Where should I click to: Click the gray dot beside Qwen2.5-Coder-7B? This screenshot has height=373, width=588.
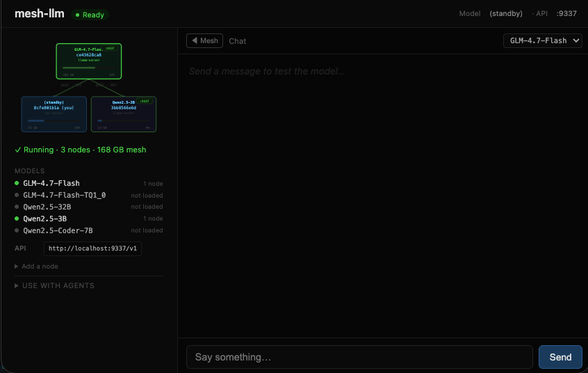pos(17,231)
